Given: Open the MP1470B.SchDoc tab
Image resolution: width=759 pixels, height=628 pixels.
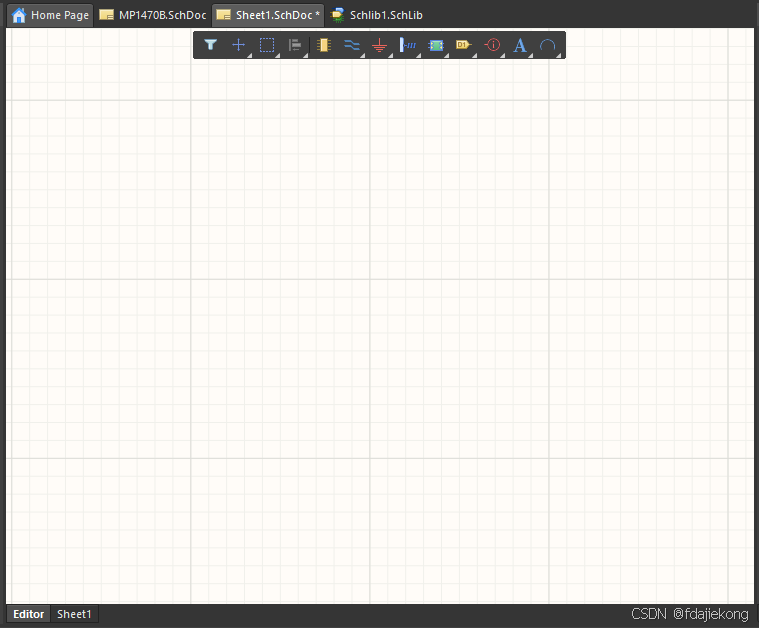Looking at the screenshot, I should pyautogui.click(x=153, y=15).
